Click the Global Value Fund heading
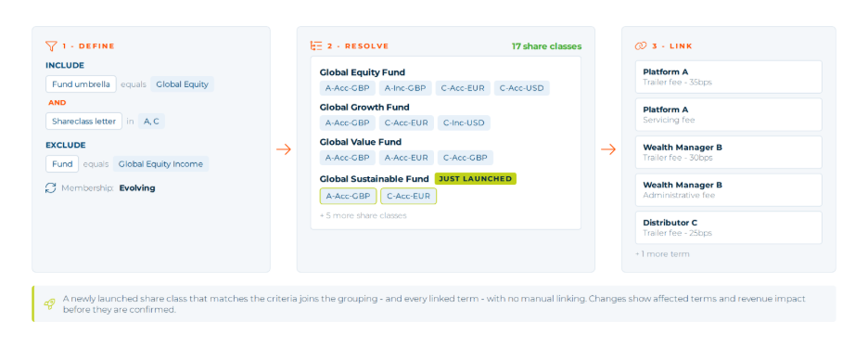The height and width of the screenshot is (348, 868). [x=361, y=142]
